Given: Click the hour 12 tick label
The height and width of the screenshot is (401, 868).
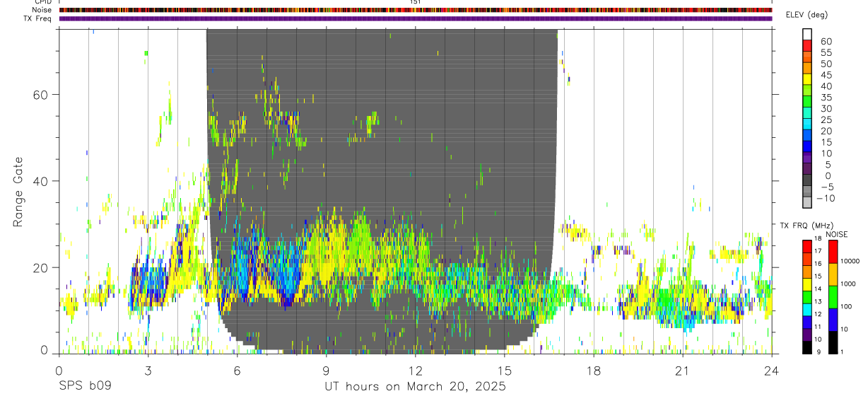Looking at the screenshot, I should [x=416, y=371].
